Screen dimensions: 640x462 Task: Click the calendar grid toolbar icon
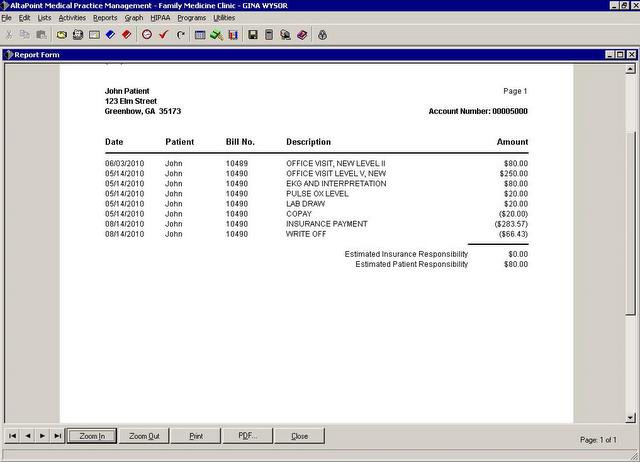pyautogui.click(x=200, y=34)
